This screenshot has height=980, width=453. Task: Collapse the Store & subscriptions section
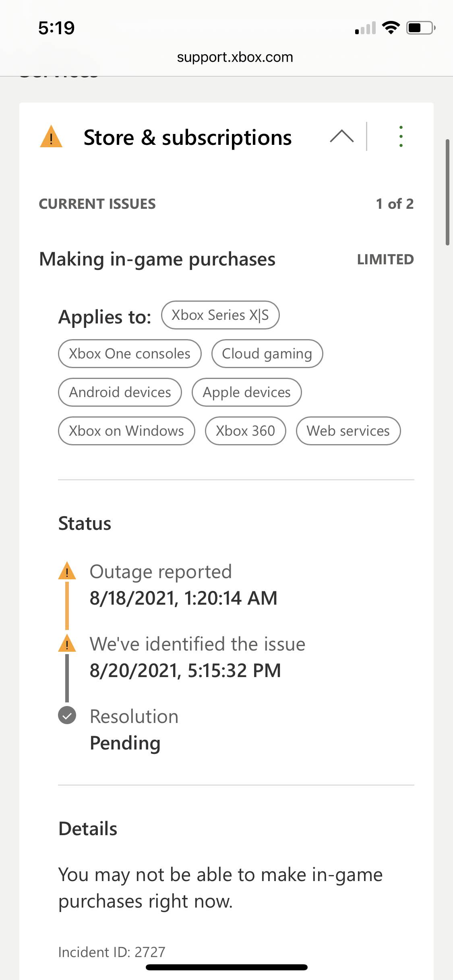341,136
